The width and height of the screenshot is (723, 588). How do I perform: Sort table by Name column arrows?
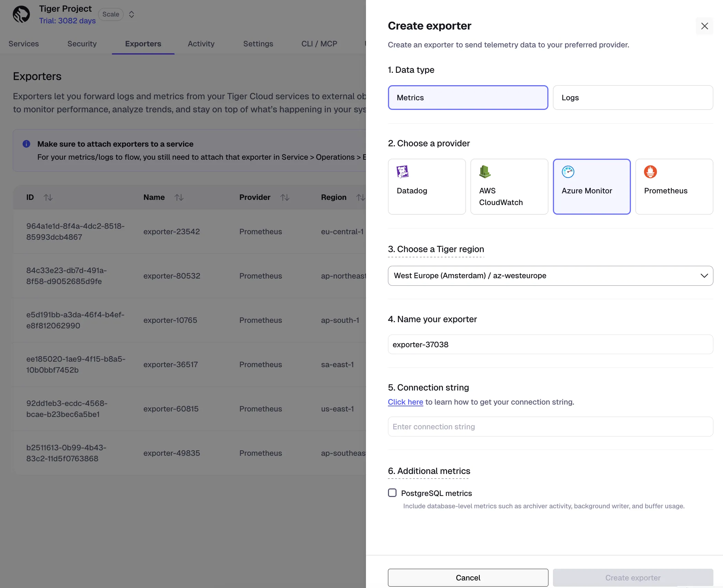[179, 197]
